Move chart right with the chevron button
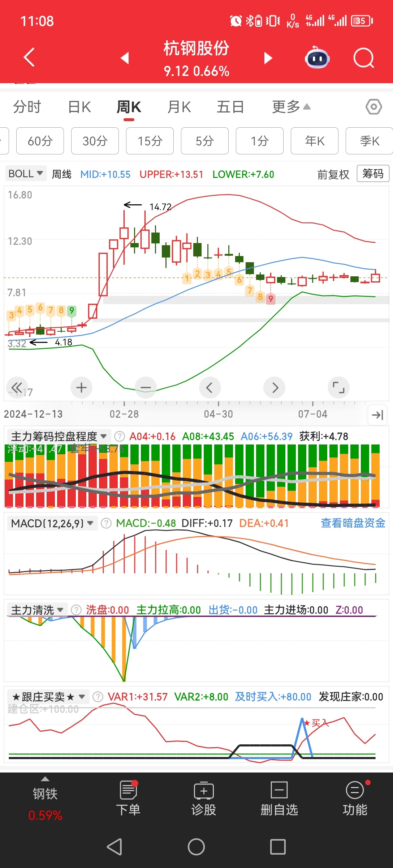 pyautogui.click(x=275, y=387)
